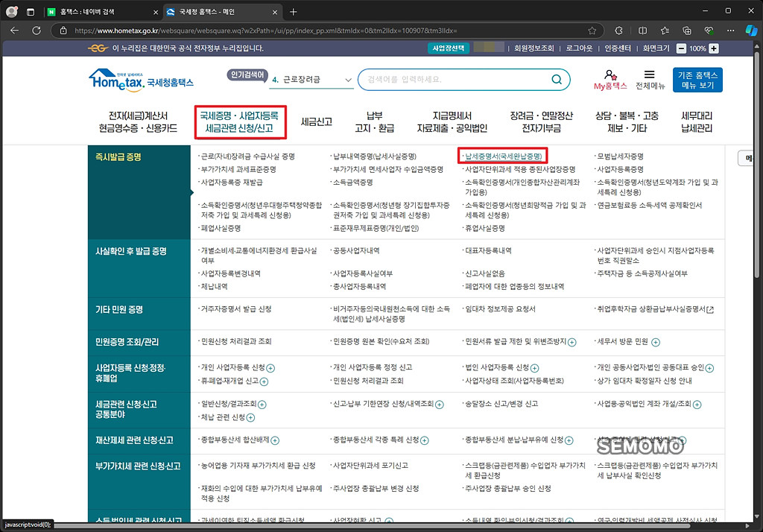763x532 pixels.
Task: Open 장려금·연말정산 전자기부금 menu
Action: (541, 122)
